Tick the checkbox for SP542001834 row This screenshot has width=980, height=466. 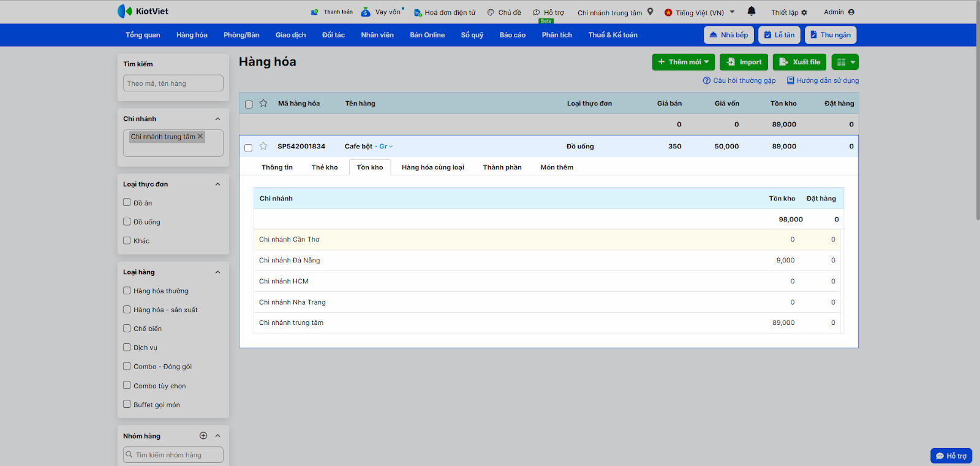pos(248,147)
